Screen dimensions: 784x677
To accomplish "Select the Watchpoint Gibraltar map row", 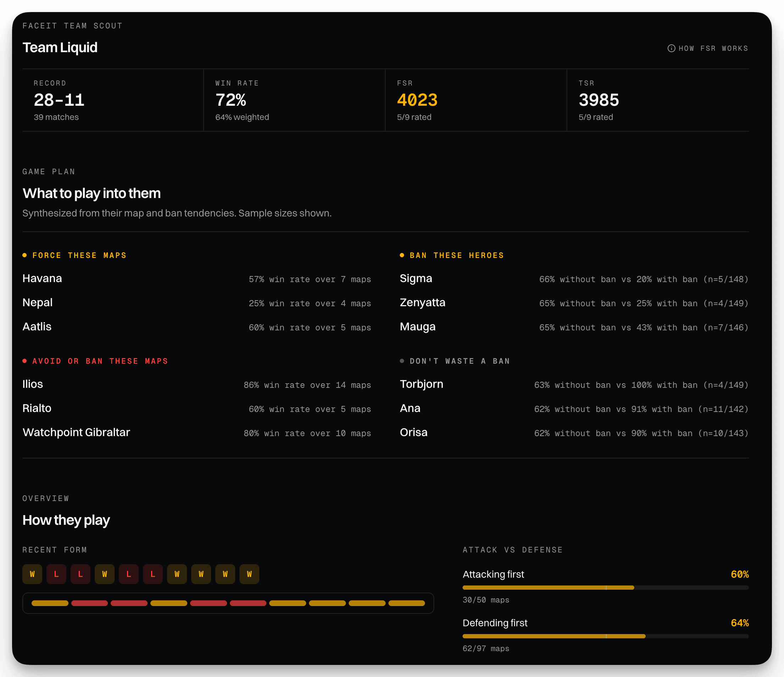I will 197,433.
